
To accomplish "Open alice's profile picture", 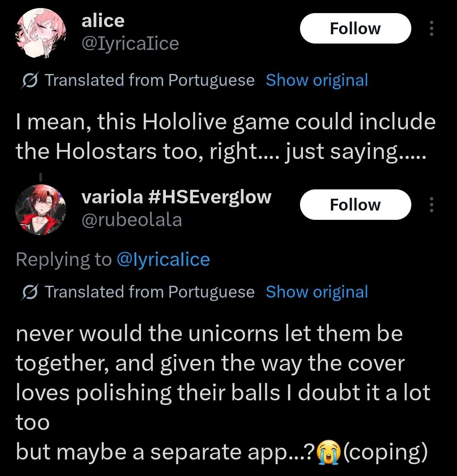I will pos(41,33).
